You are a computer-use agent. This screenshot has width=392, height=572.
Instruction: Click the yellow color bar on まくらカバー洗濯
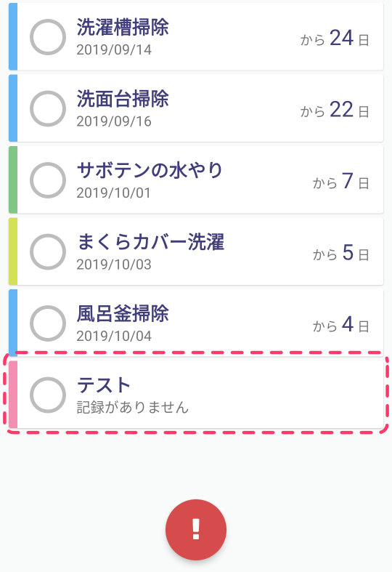click(13, 251)
